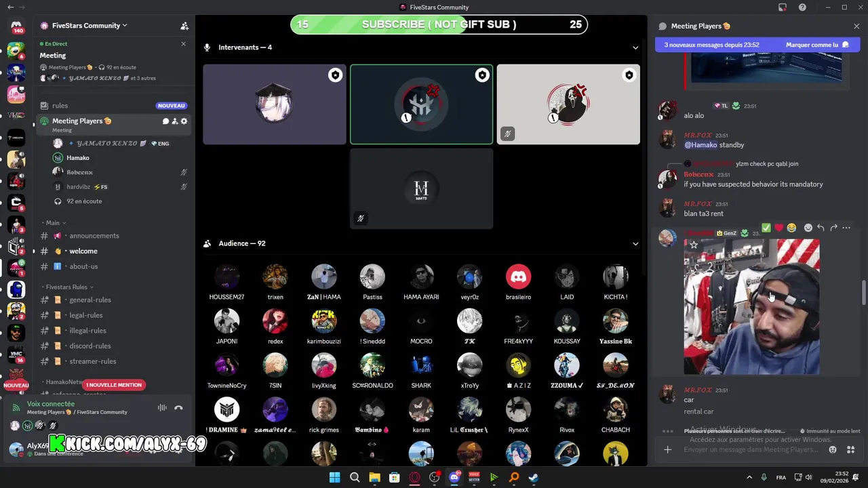Open the rules channel
This screenshot has width=868, height=488.
pos(113,105)
